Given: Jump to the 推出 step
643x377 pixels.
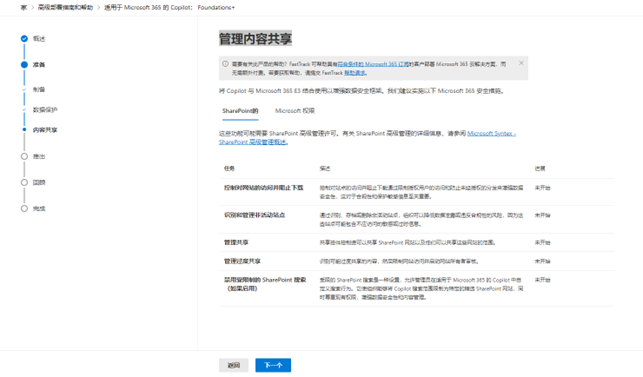Looking at the screenshot, I should [39, 156].
